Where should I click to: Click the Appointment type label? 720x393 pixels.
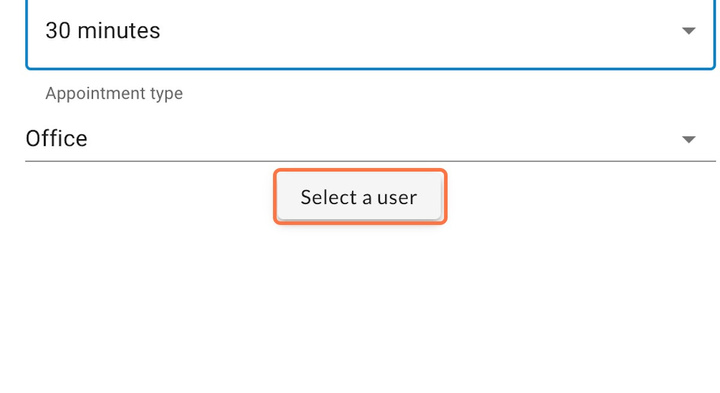(114, 93)
